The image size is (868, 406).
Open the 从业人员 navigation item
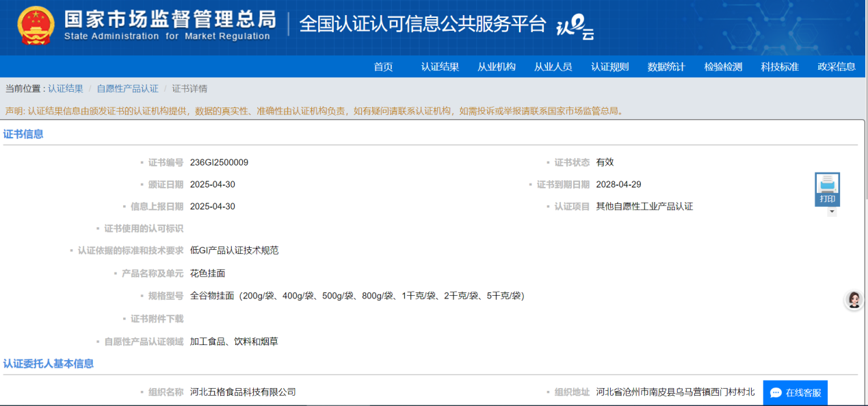click(553, 67)
